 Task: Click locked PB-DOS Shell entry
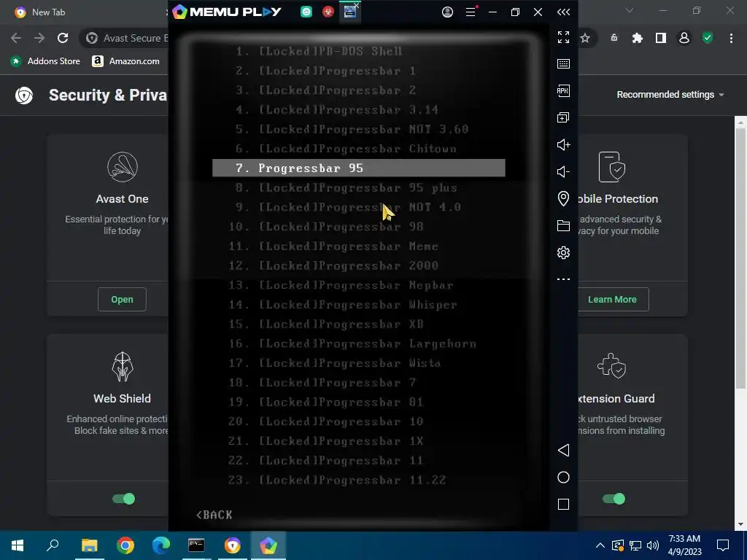pos(320,51)
